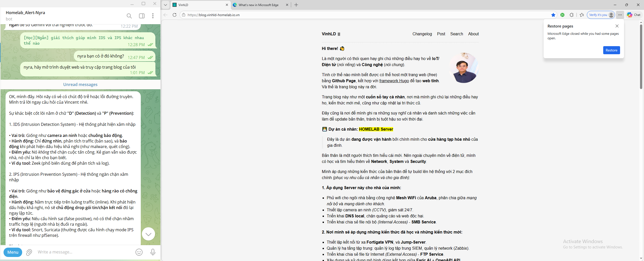Minimize the Edge browser window

(x=615, y=5)
